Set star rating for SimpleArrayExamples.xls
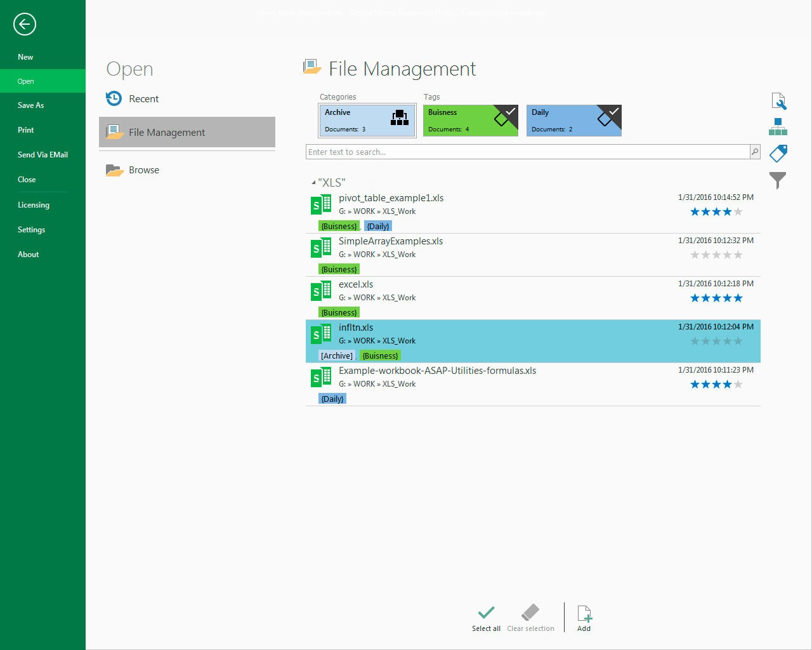Viewport: 812px width, 650px height. (716, 255)
